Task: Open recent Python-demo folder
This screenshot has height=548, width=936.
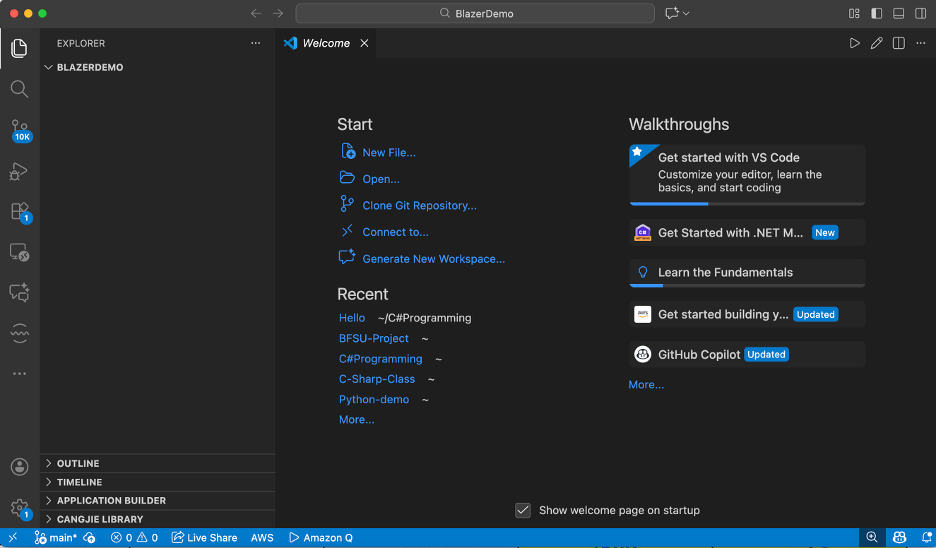Action: point(374,399)
